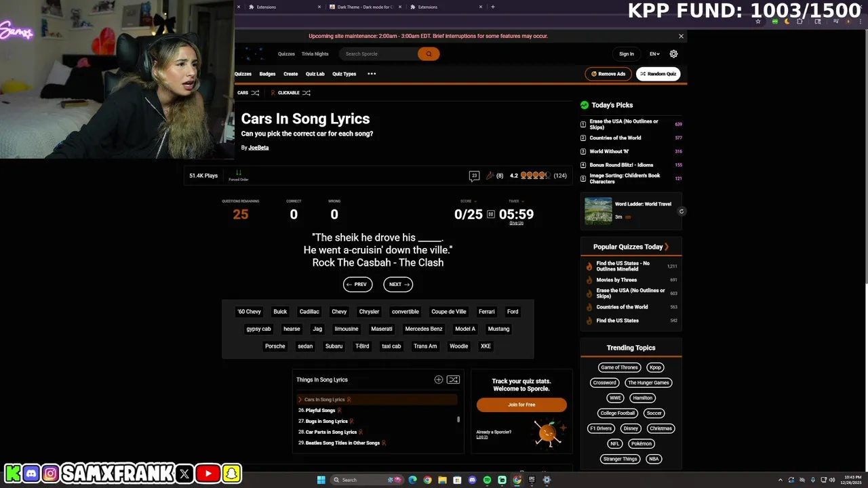The width and height of the screenshot is (868, 488).
Task: Open the Create menu item
Action: pyautogui.click(x=290, y=74)
